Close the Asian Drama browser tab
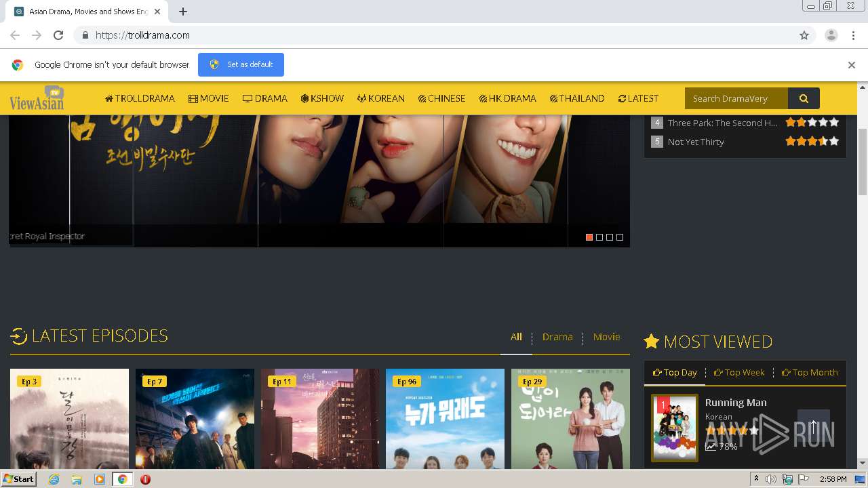The width and height of the screenshot is (868, 488). tap(157, 12)
